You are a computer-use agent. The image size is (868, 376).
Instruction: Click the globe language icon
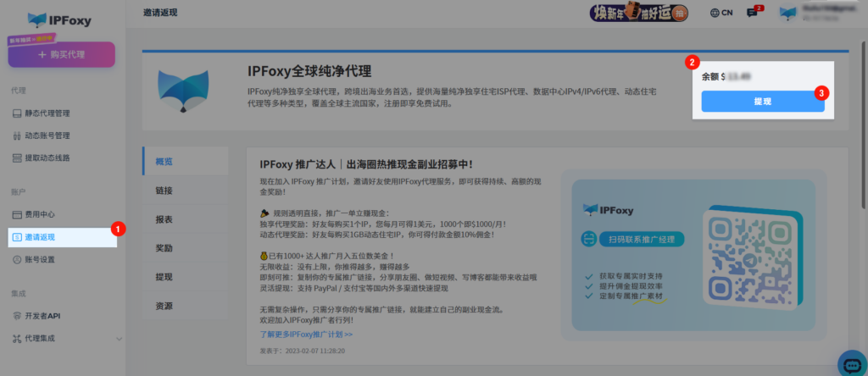coord(715,13)
